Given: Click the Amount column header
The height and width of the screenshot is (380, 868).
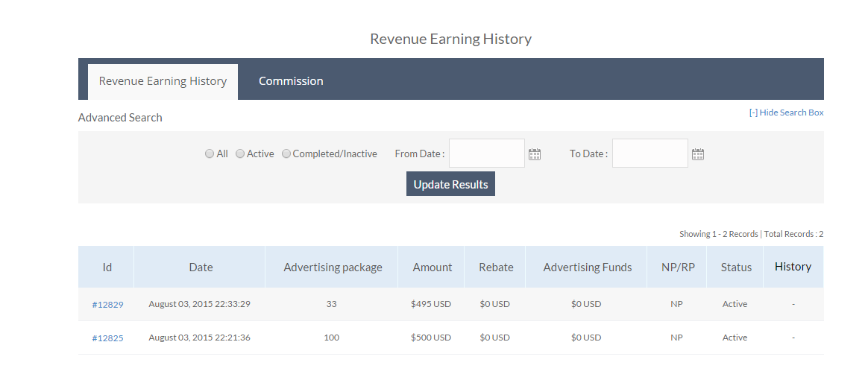Looking at the screenshot, I should coord(433,267).
